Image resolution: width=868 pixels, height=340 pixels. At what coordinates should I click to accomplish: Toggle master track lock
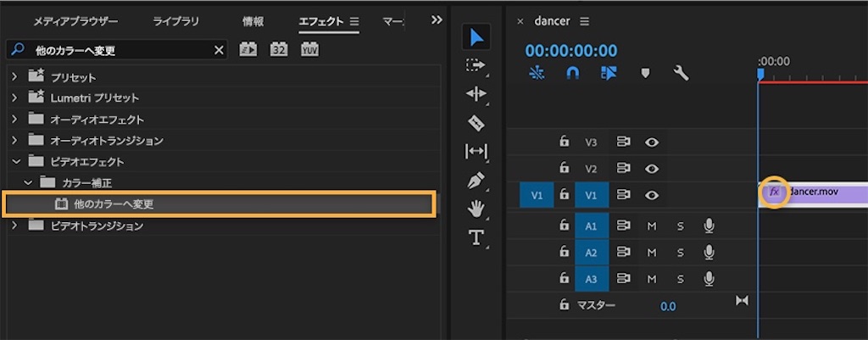pos(564,304)
